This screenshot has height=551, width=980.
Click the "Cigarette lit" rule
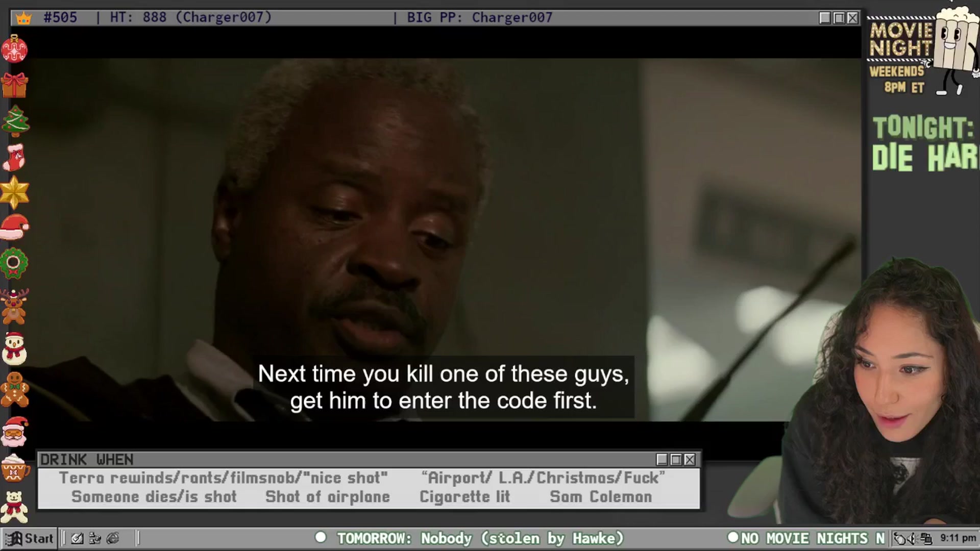point(464,497)
